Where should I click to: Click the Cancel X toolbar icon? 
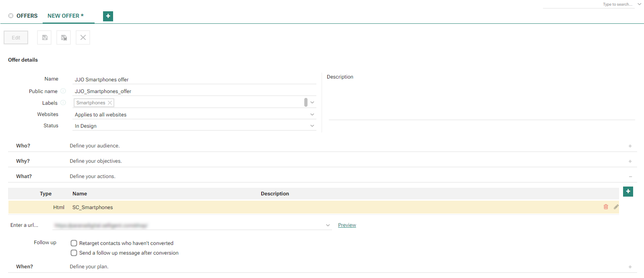83,37
